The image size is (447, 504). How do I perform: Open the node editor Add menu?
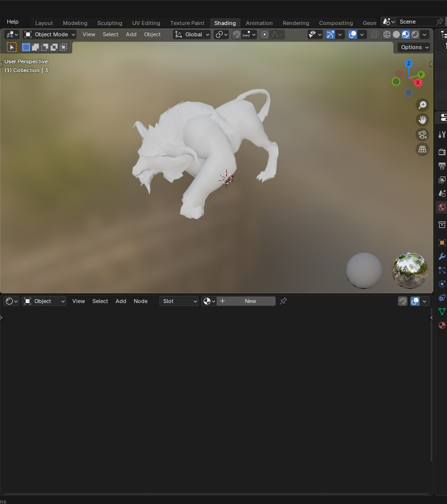coord(120,301)
